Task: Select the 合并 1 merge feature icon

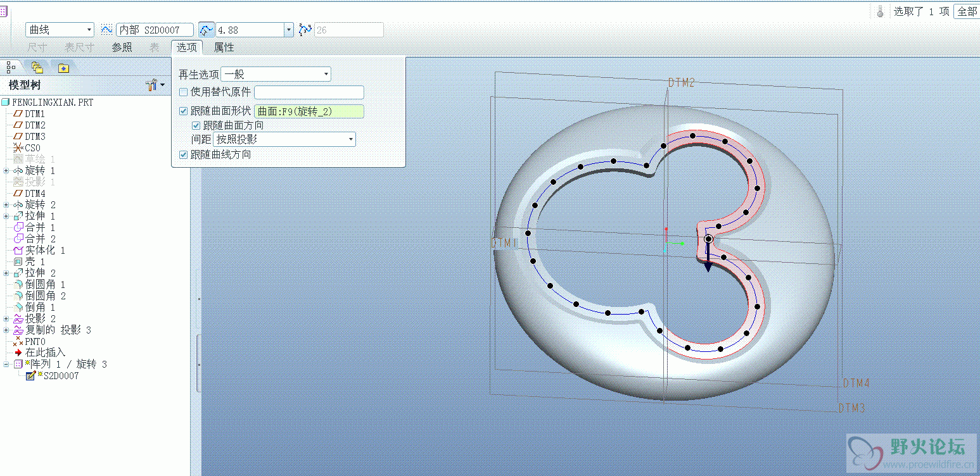Action: 18,228
